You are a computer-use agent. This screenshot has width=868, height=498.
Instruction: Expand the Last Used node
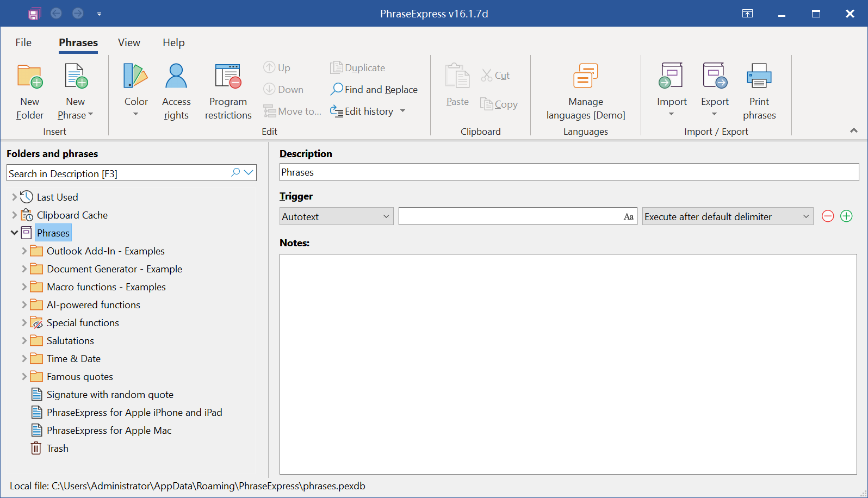coord(15,197)
